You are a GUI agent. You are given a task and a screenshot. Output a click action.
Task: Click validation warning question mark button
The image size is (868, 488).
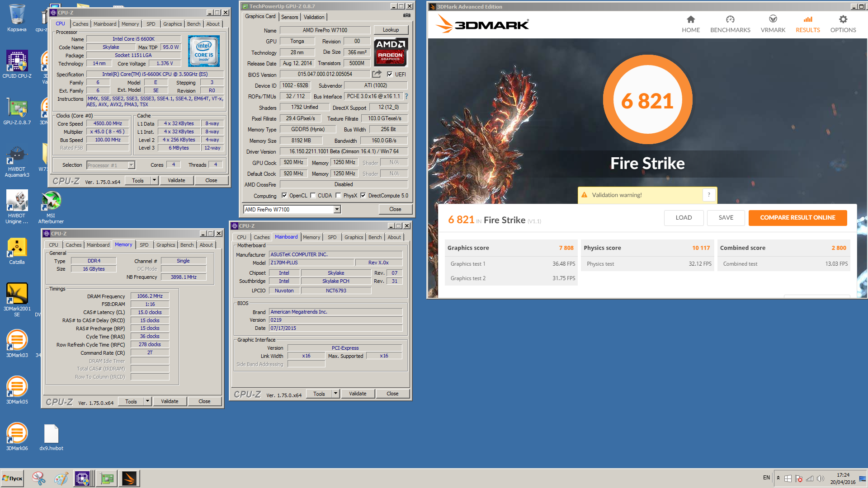(x=709, y=195)
